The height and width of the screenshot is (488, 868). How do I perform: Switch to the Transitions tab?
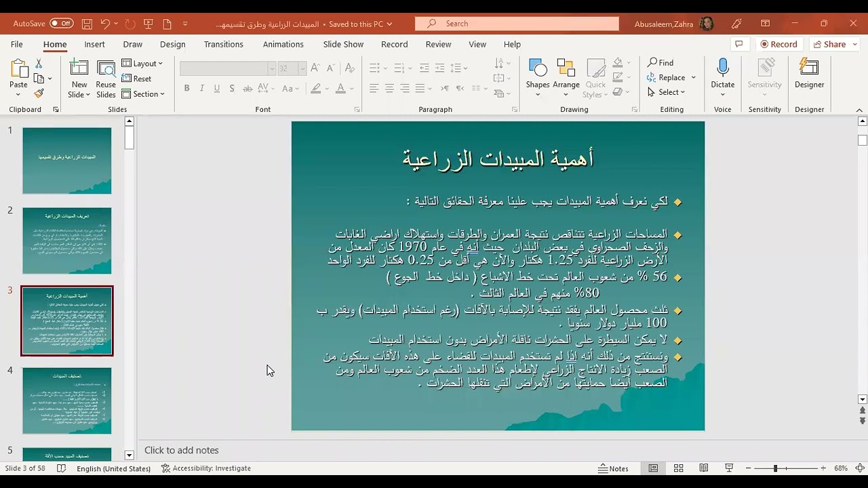coord(223,44)
